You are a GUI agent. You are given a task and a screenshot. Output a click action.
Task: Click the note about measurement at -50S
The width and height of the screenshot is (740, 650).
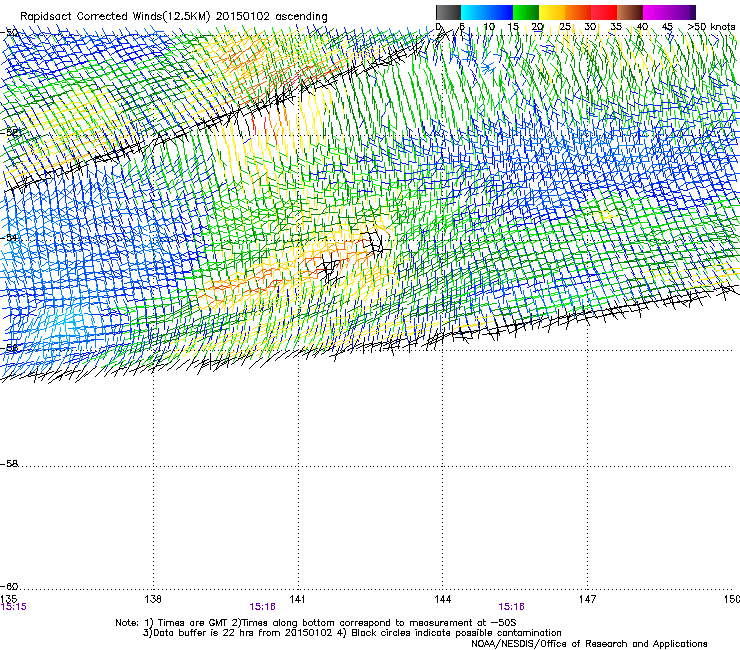(374, 623)
